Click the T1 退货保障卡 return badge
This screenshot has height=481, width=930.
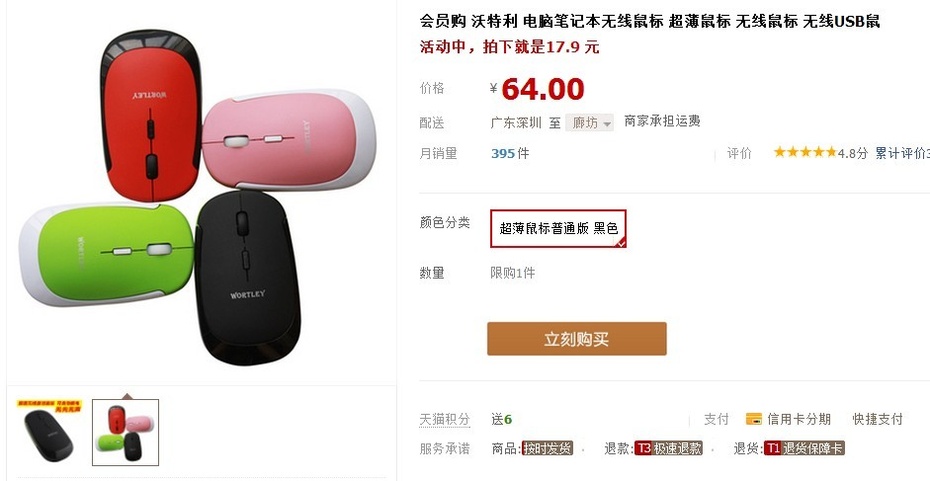pos(804,448)
